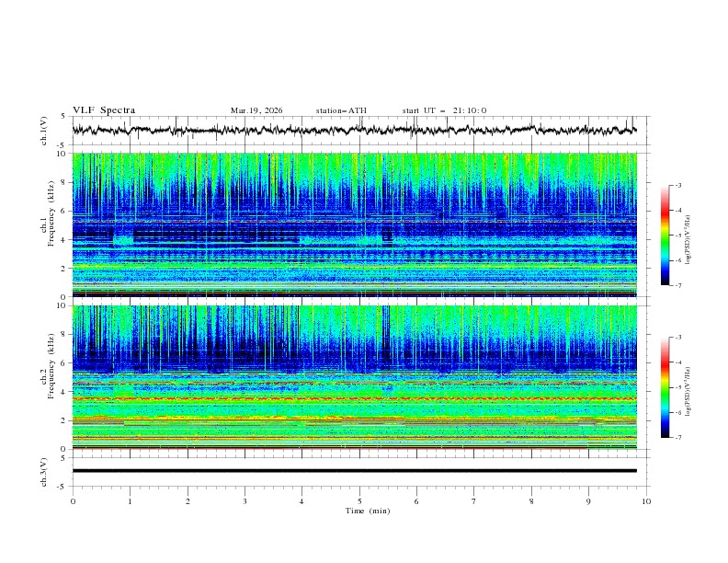The width and height of the screenshot is (728, 563).
Task: Click the ch.2 spectrogram panel
Action: 354,377
